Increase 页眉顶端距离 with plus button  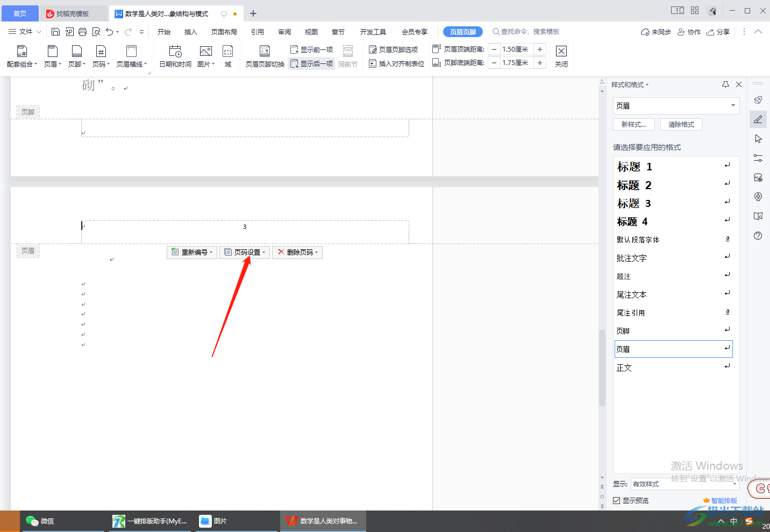(540, 49)
